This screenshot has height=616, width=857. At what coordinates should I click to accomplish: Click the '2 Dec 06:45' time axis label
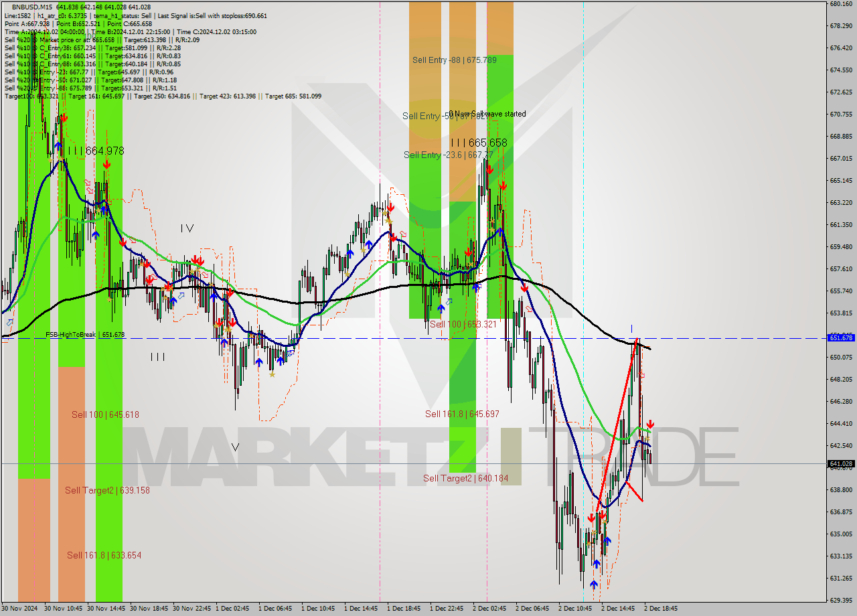pyautogui.click(x=532, y=609)
